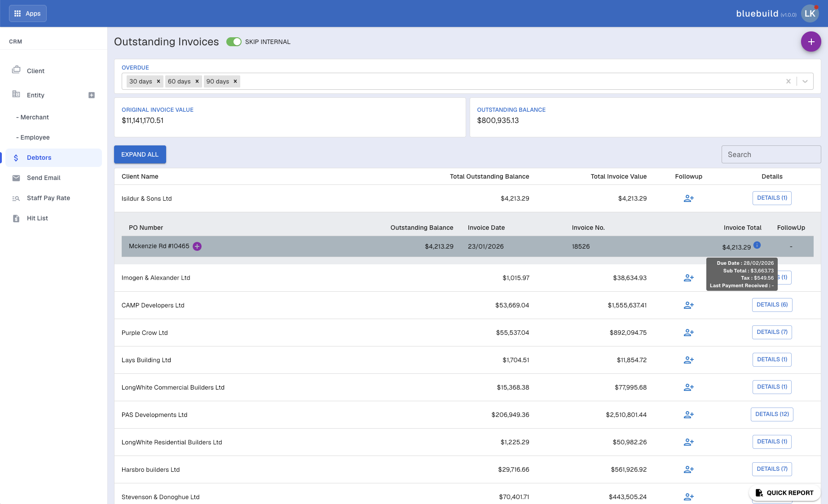Click Total Outstanding Balance column header
Screen dimensions: 828x504
489,176
